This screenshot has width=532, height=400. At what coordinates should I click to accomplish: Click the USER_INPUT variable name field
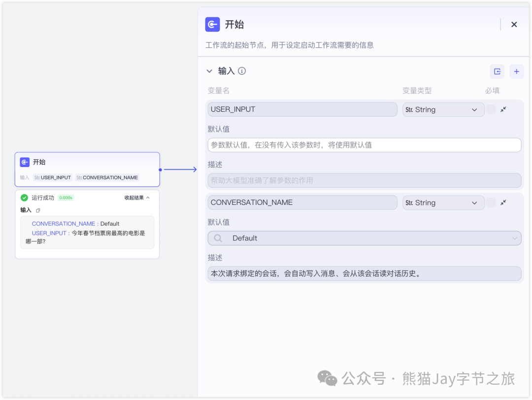click(x=302, y=109)
